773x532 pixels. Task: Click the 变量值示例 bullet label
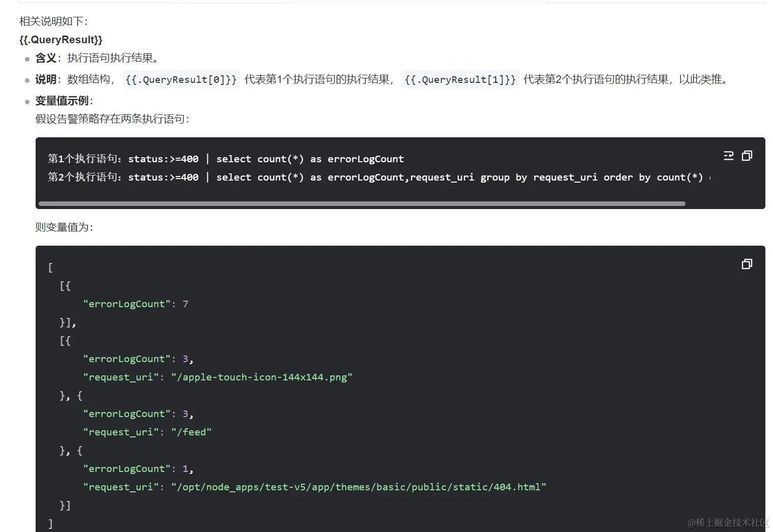point(62,101)
